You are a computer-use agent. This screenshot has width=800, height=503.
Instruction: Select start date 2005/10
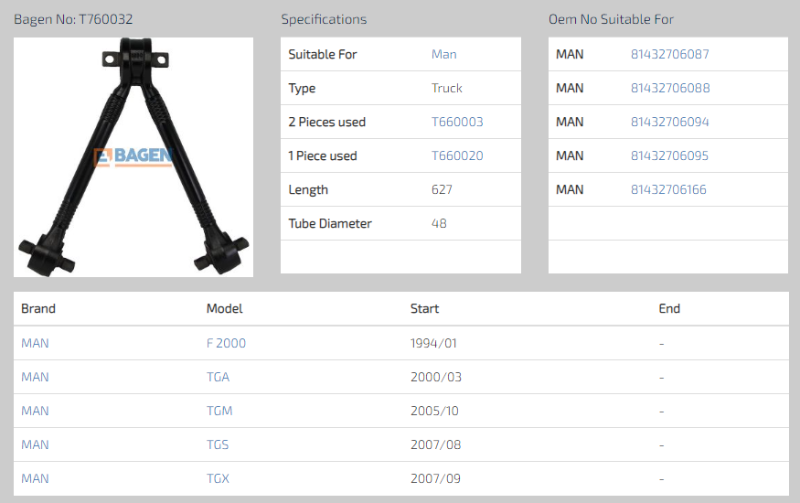click(435, 411)
